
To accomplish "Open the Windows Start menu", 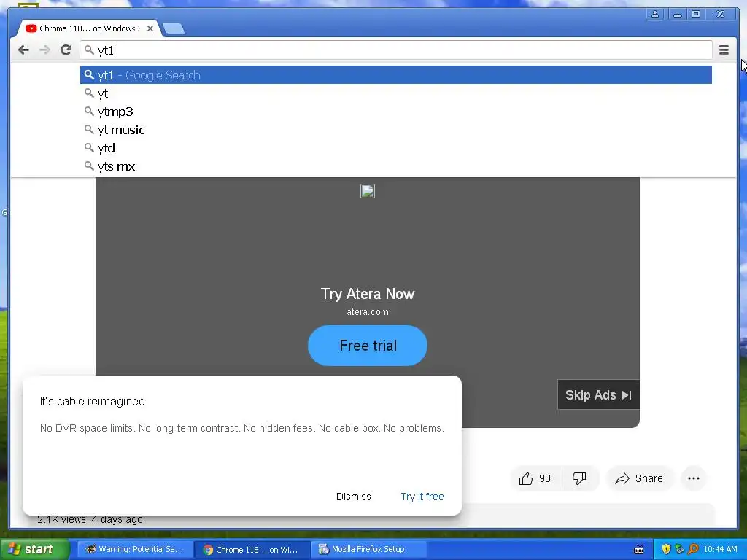I will tap(35, 549).
